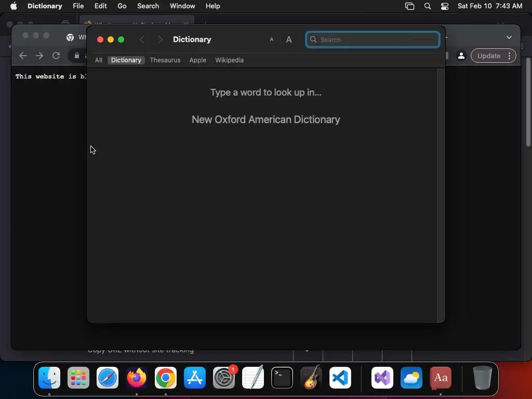
Task: Click the date and time in menu bar
Action: [489, 6]
